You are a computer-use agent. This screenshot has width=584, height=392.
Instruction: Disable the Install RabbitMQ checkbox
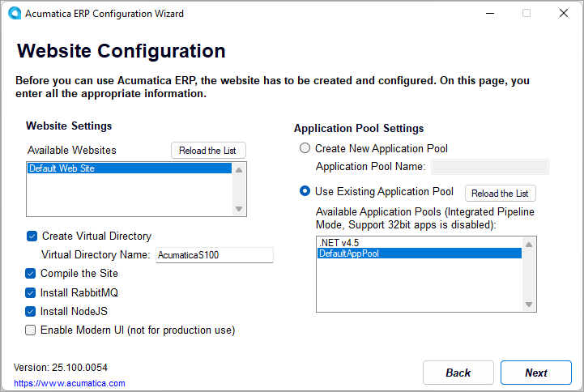point(32,292)
